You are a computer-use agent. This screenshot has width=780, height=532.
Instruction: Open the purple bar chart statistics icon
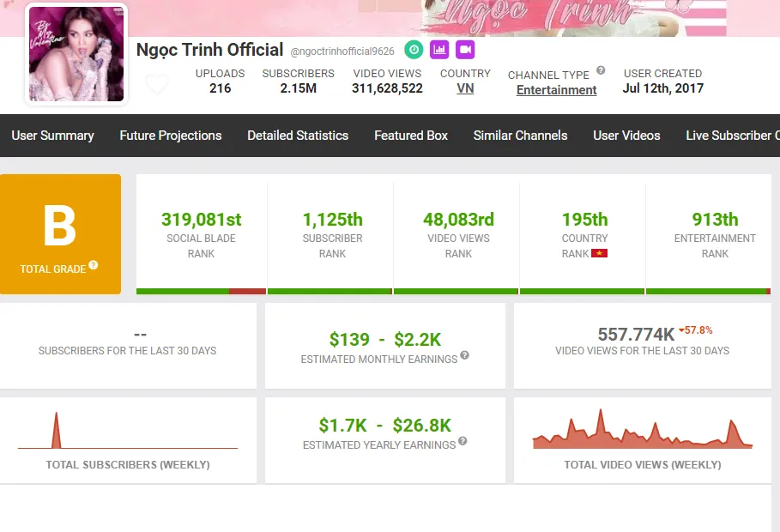coord(439,49)
